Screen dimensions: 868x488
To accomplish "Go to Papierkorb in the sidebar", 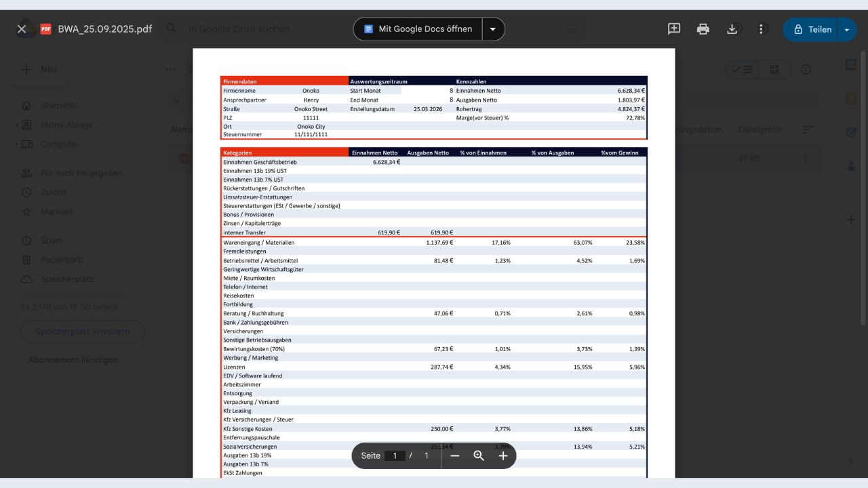I will click(61, 260).
